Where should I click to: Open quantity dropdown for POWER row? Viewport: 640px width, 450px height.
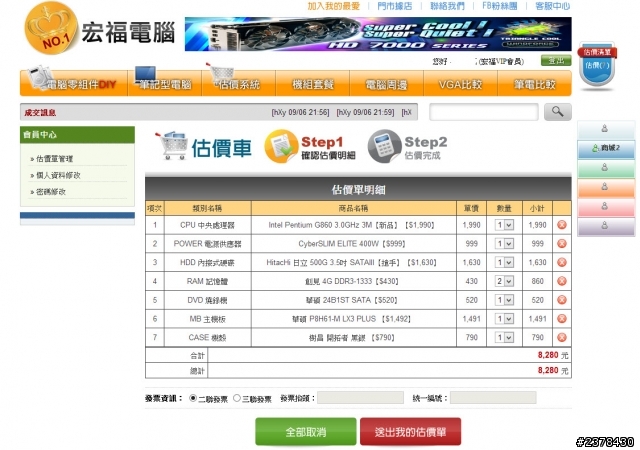(504, 244)
